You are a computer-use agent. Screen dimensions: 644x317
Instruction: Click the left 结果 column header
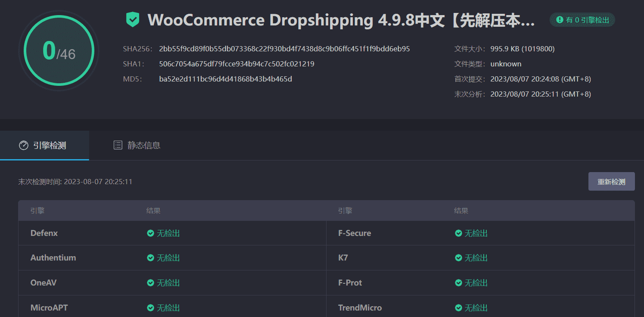click(x=153, y=211)
